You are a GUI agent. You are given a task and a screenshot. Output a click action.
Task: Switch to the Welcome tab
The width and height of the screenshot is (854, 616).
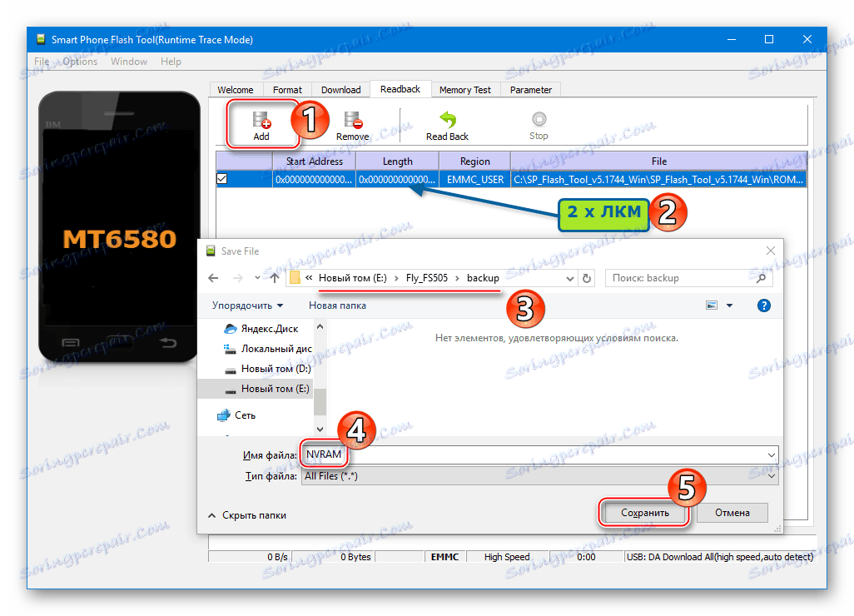tap(236, 90)
